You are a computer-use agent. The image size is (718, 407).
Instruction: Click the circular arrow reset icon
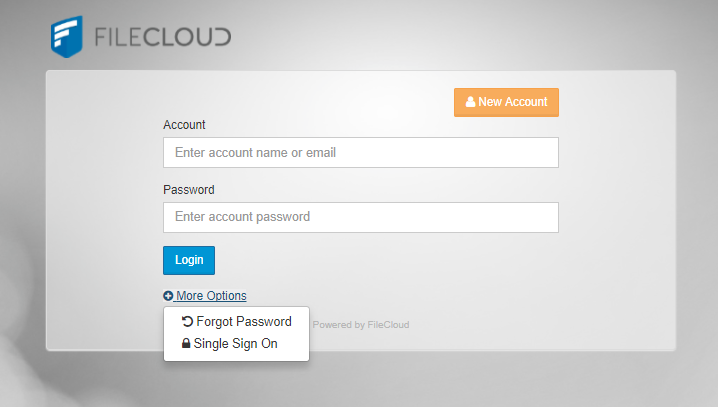pos(187,321)
